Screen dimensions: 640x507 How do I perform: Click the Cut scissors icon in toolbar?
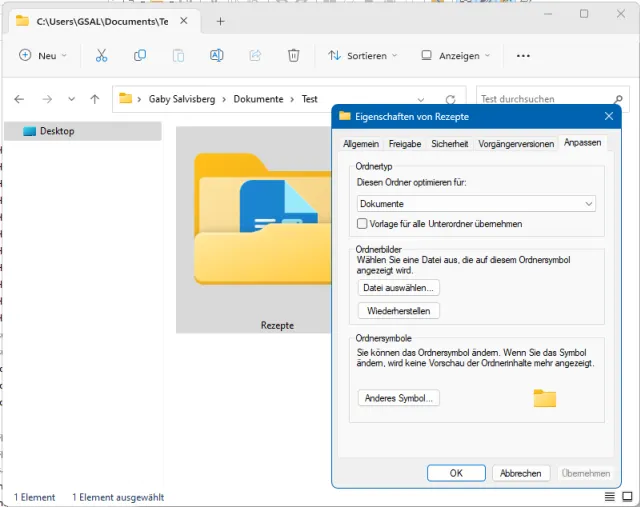[101, 56]
